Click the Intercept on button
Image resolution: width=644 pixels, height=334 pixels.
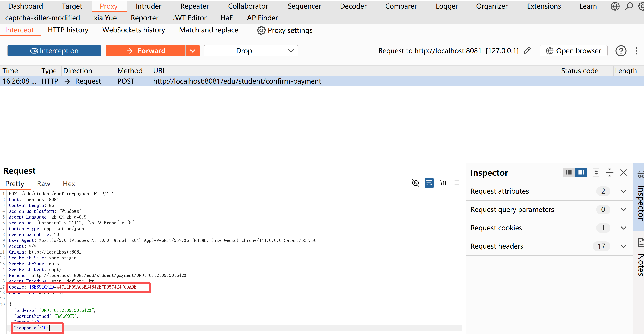click(x=54, y=51)
